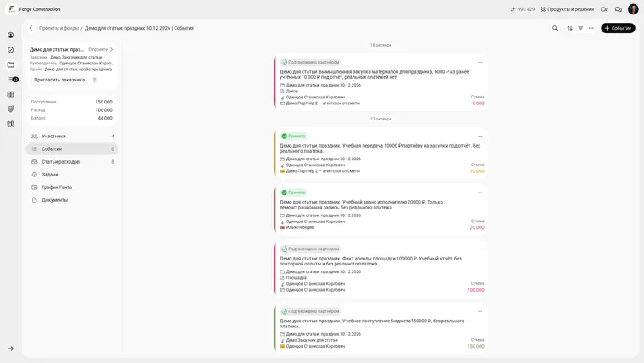This screenshot has width=644, height=363.
Task: Open the Учебный аванс исполнителю event description
Action: (362, 204)
